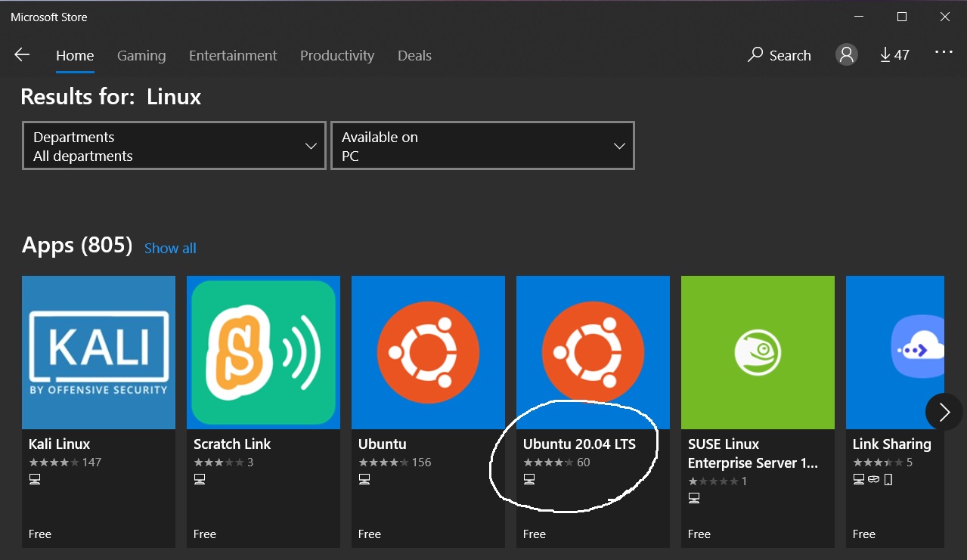Maximize the Microsoft Store window
Screen dimensions: 967x560
tap(902, 17)
